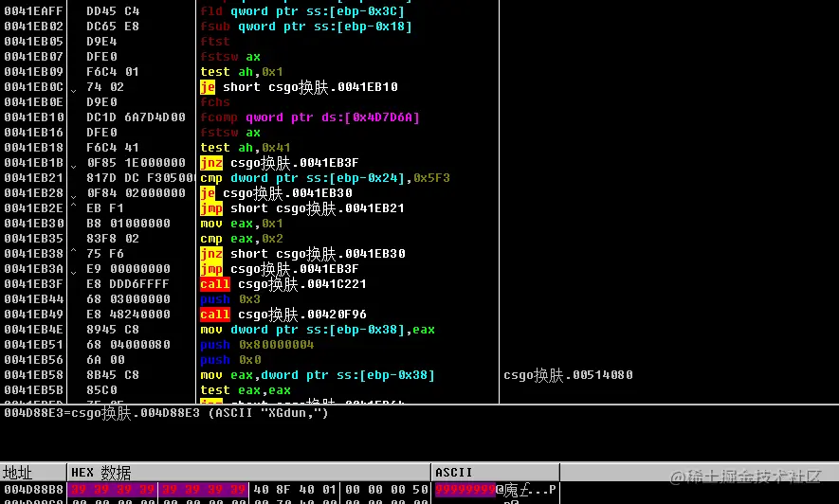Viewport: 839px width, 504px height.
Task: Select instruction fsub qword ptr ss:[ebp-0x18]
Action: (306, 27)
